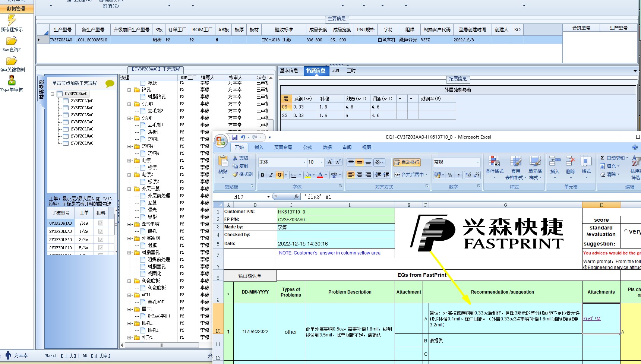Open Conditional Formatting (条件格式)
This screenshot has height=364, width=641.
coord(494,168)
